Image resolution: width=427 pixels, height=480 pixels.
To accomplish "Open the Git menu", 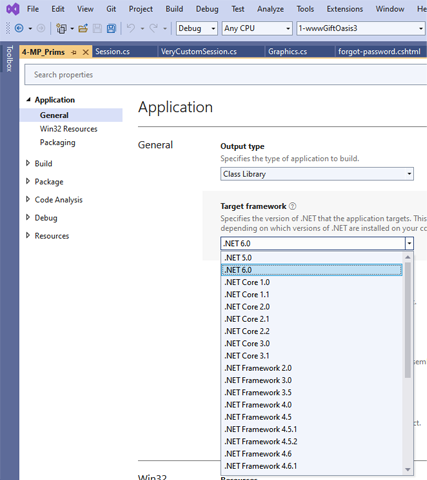I will pyautogui.click(x=111, y=9).
